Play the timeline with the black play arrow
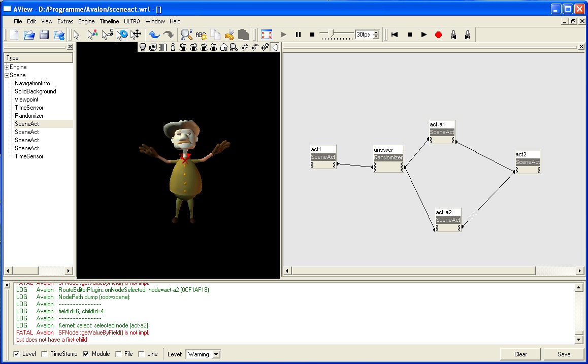Screen dimensions: 588x364 424,35
